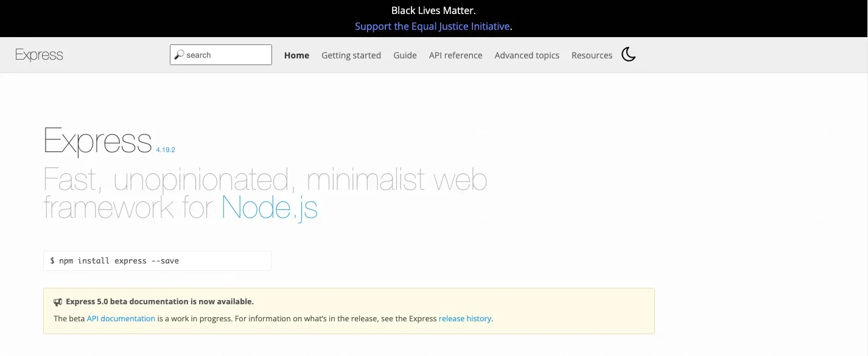Open the Guide menu

[x=405, y=55]
